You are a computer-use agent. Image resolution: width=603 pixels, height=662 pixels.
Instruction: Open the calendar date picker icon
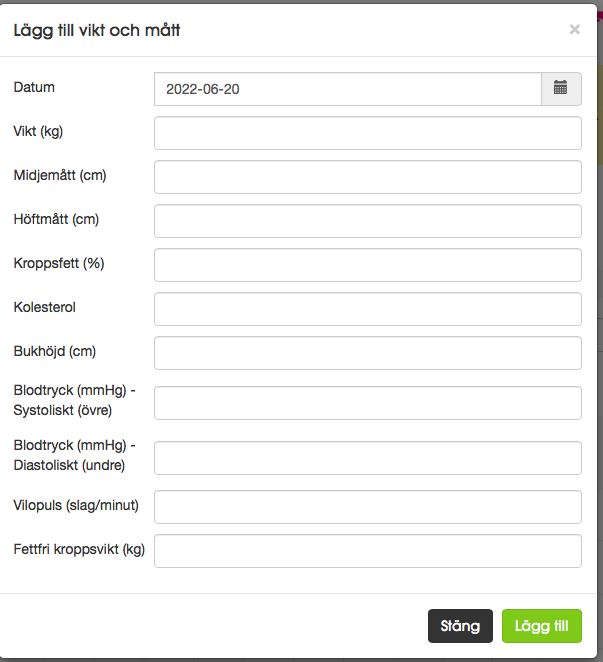coord(561,89)
